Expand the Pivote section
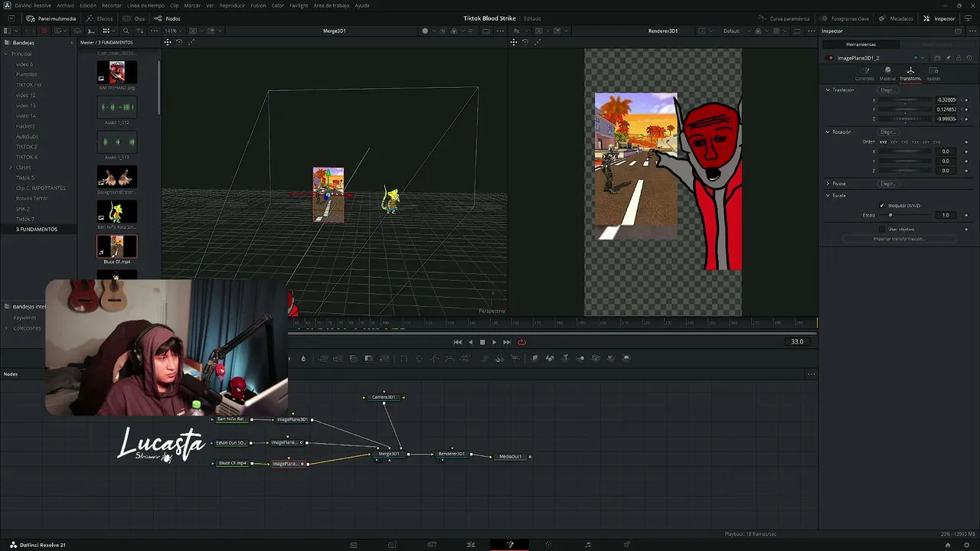 point(828,184)
